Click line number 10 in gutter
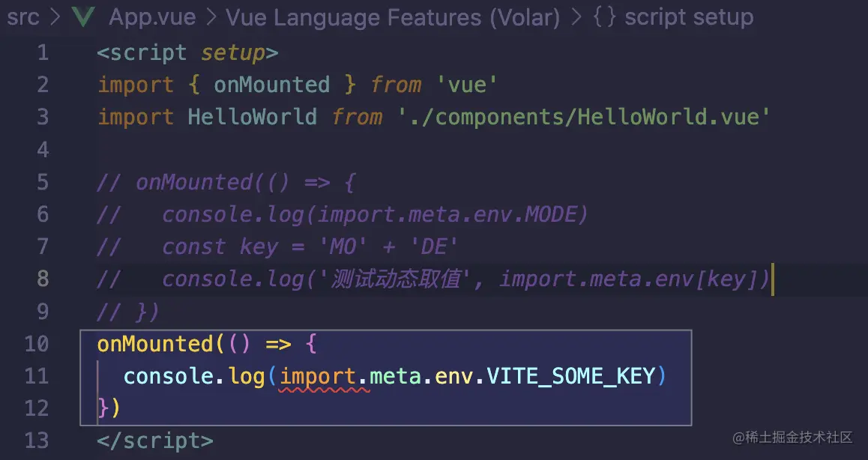This screenshot has height=460, width=868. 37,344
